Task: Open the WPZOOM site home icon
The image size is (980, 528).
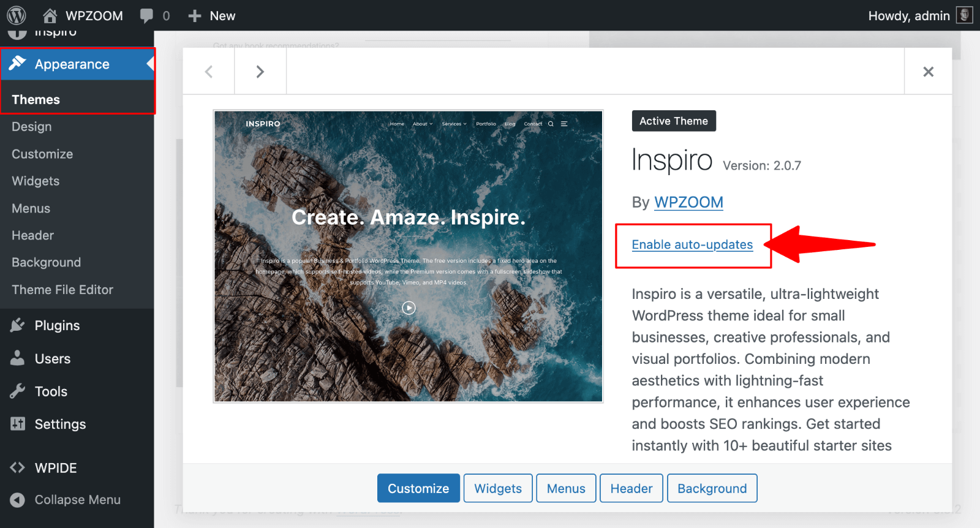Action: tap(50, 15)
